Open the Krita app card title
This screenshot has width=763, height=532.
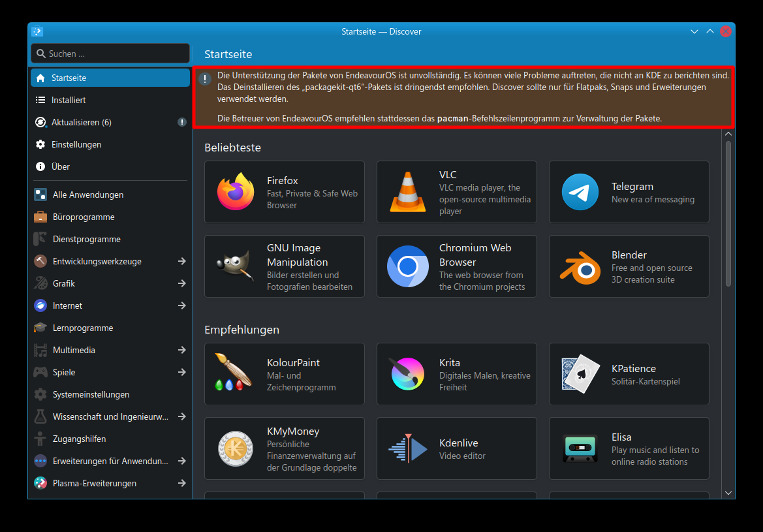(449, 363)
